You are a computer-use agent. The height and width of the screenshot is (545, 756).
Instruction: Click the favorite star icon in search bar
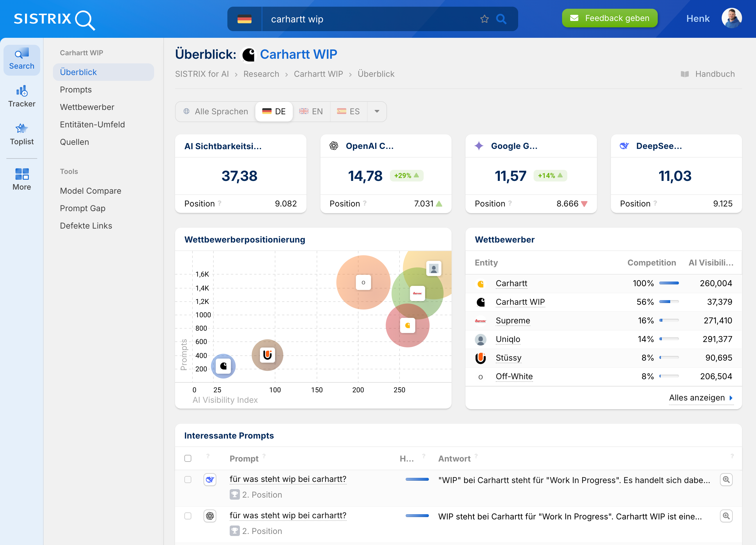coord(484,19)
